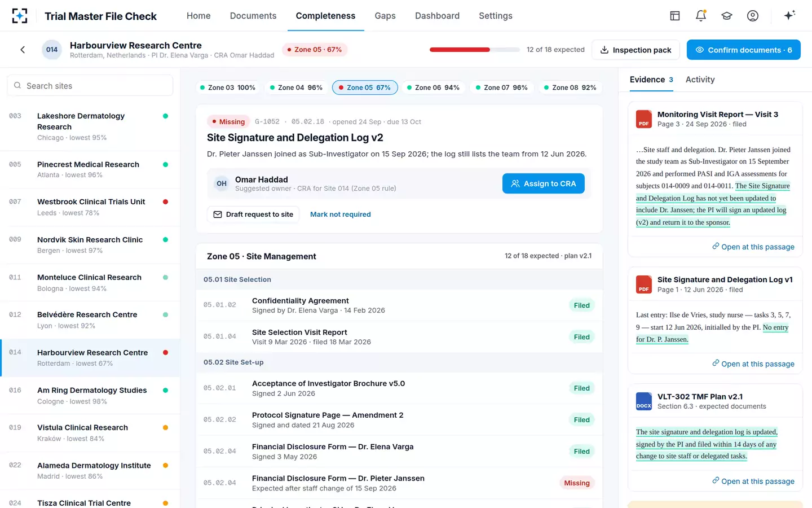Click the Delegation Log v1 PDF icon
Screen dimensions: 812x508
(x=644, y=284)
